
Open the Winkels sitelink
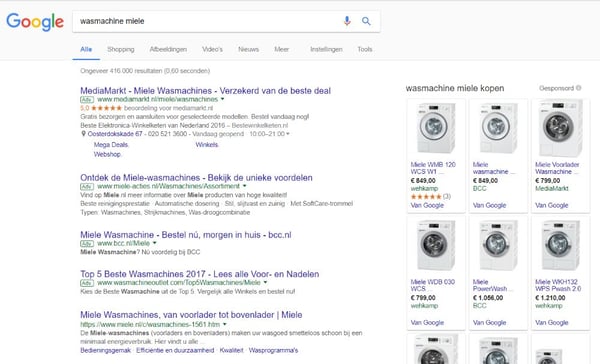click(x=207, y=145)
